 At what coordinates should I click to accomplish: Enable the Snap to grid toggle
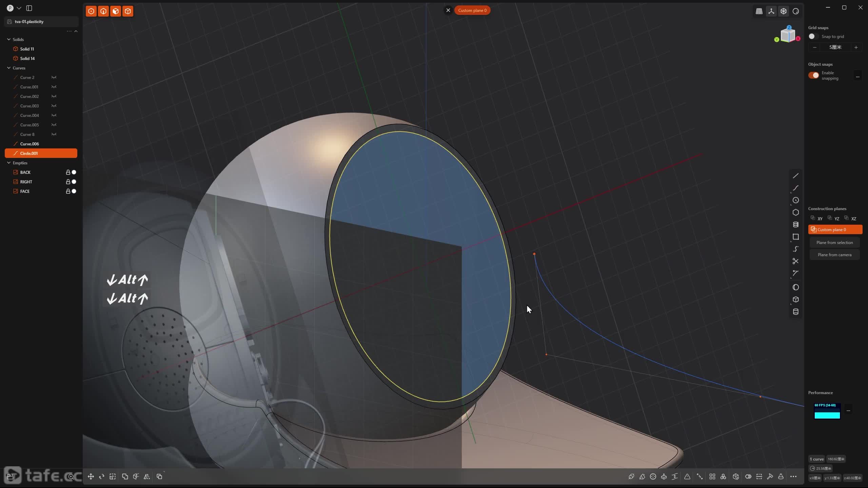813,37
